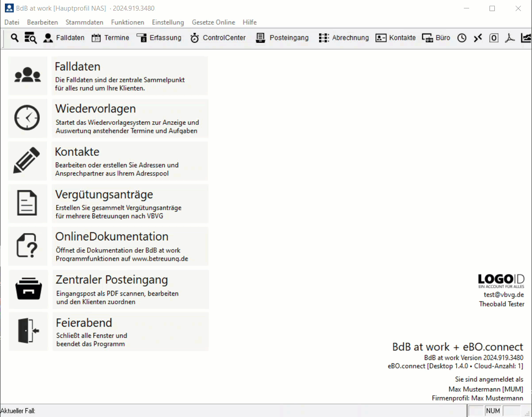
Task: Open the list search toolbar icon
Action: (30, 38)
